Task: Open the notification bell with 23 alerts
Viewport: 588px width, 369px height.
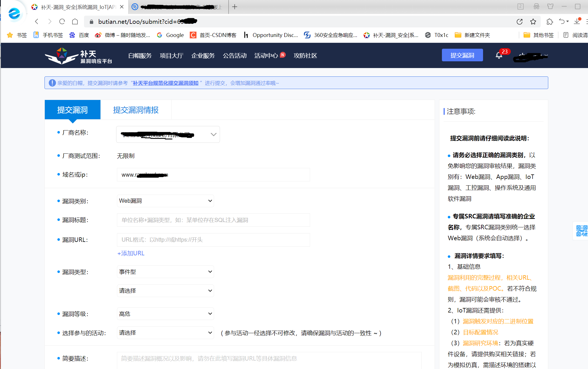Action: (x=499, y=55)
